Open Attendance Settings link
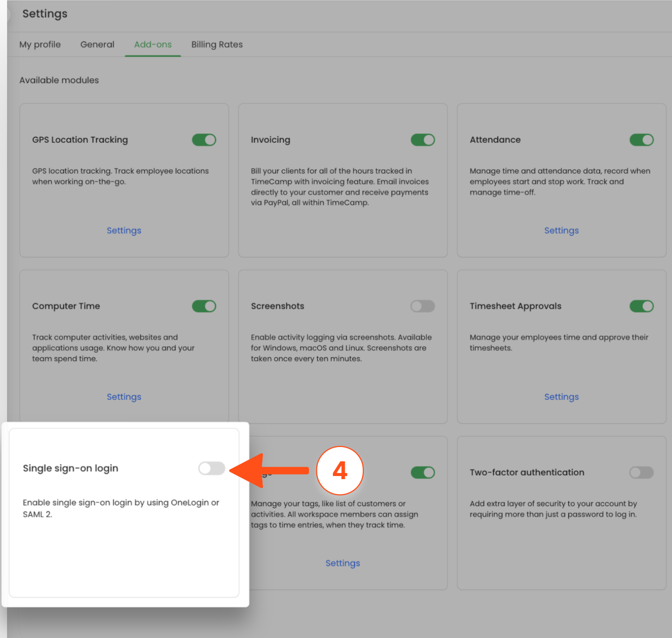 coord(561,230)
